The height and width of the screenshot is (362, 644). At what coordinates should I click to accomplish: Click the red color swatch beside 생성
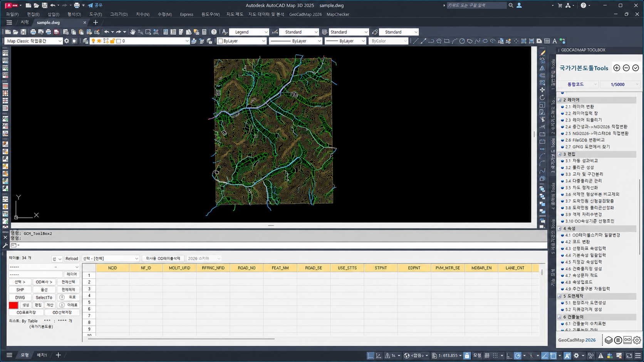click(x=13, y=305)
